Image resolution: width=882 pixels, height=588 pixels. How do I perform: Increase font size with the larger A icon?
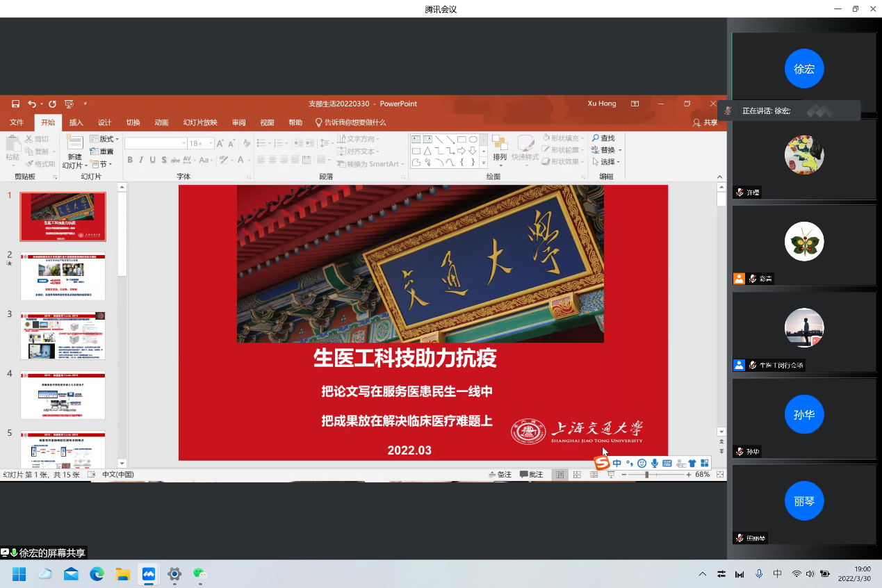click(x=220, y=143)
